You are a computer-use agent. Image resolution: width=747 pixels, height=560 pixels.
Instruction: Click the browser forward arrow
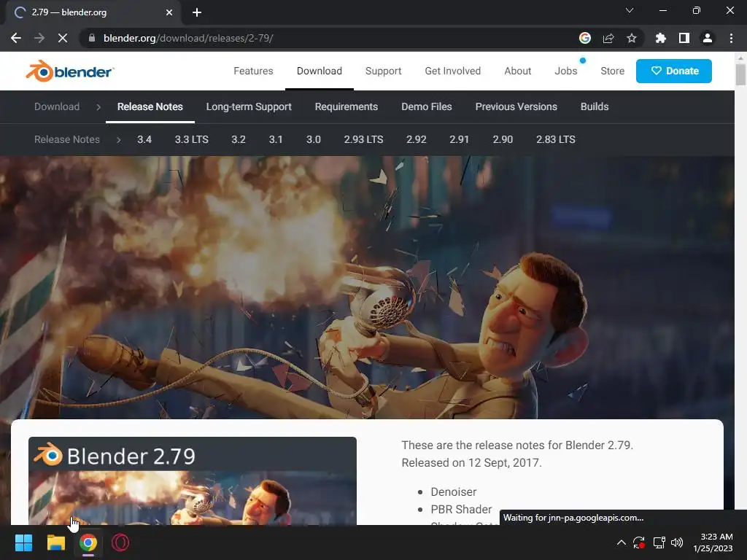[x=39, y=38]
